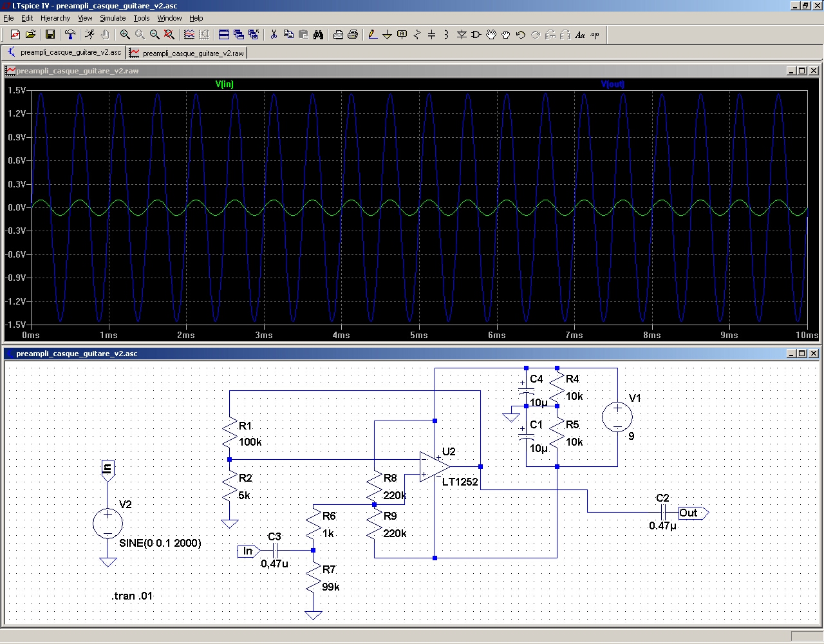Switch to preampli_casque_guitare_v2.raw tab
The image size is (824, 644).
[x=187, y=53]
